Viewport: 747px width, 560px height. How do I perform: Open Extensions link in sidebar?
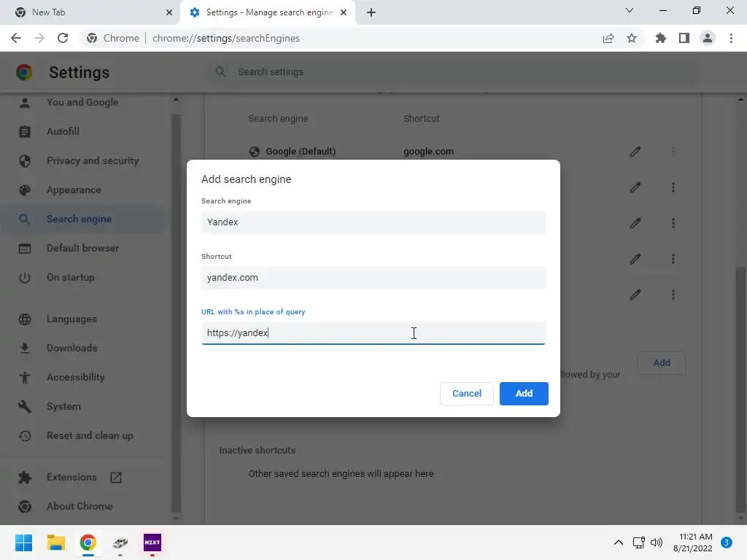tap(82, 477)
